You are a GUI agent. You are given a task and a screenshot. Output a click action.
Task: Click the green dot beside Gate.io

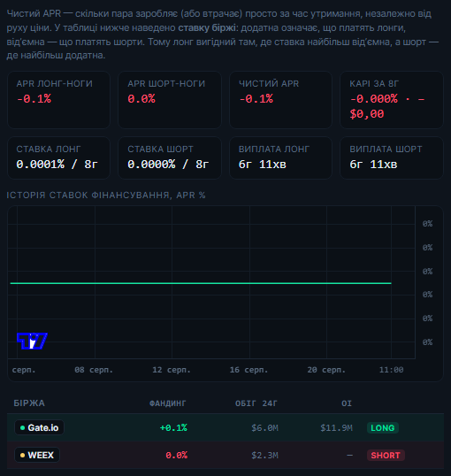[22, 427]
